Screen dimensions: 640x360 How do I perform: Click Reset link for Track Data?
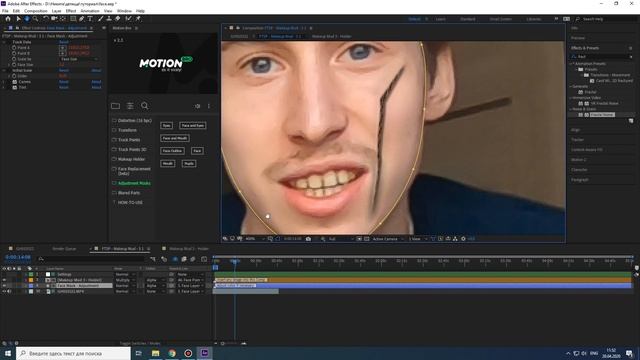(64, 42)
